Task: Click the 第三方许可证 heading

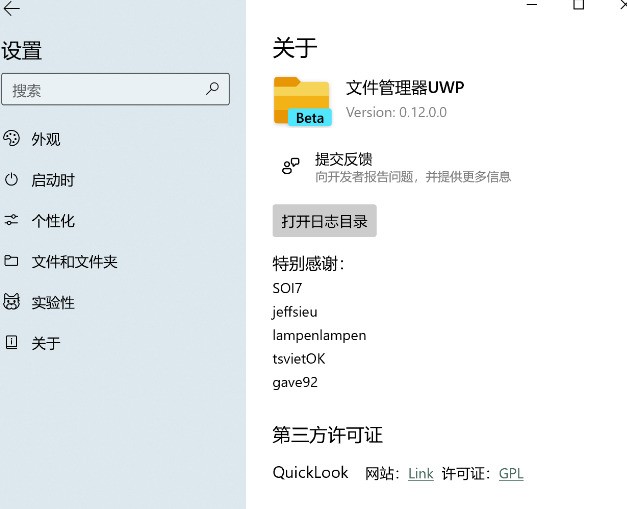Action: 327,435
